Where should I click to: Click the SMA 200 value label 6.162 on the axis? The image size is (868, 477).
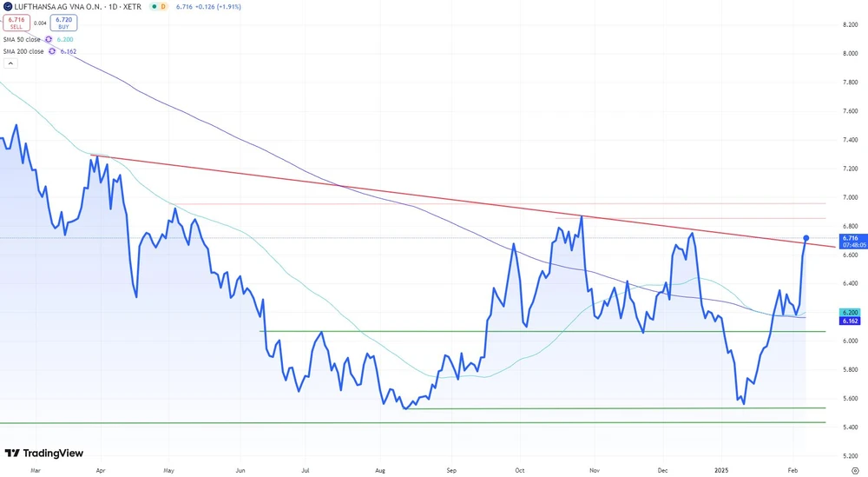(x=851, y=321)
